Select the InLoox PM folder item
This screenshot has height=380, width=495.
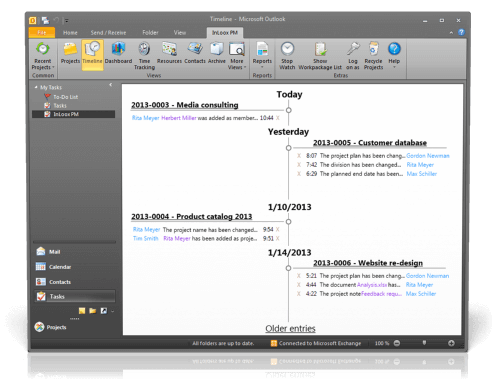point(73,114)
